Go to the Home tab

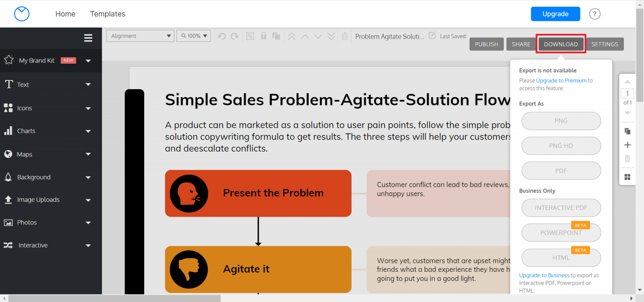[x=65, y=14]
